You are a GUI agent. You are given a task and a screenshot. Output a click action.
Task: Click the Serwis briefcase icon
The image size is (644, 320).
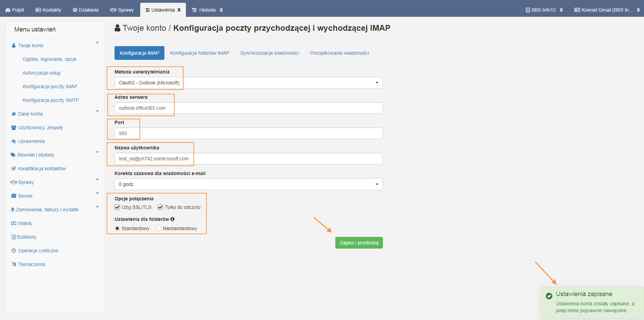(14, 196)
